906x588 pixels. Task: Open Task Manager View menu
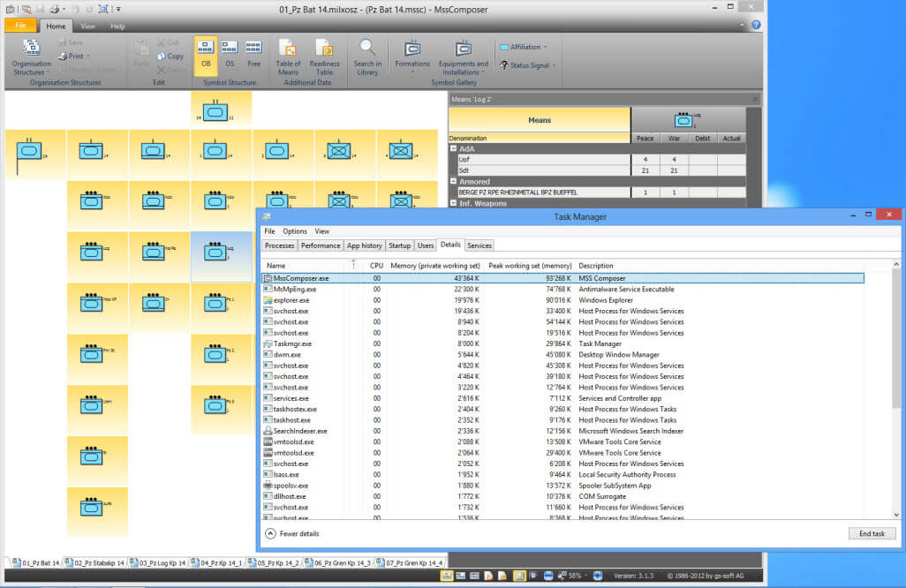tap(321, 231)
